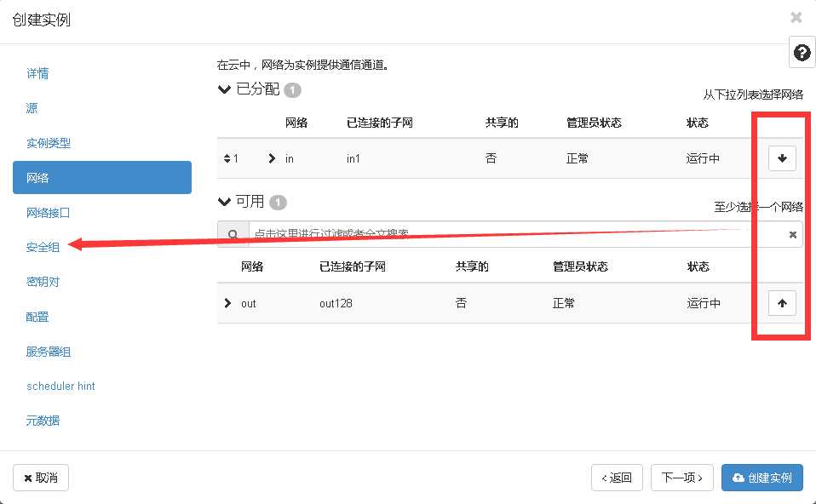Expand details of the "out" network row
The height and width of the screenshot is (504, 816).
pos(227,302)
